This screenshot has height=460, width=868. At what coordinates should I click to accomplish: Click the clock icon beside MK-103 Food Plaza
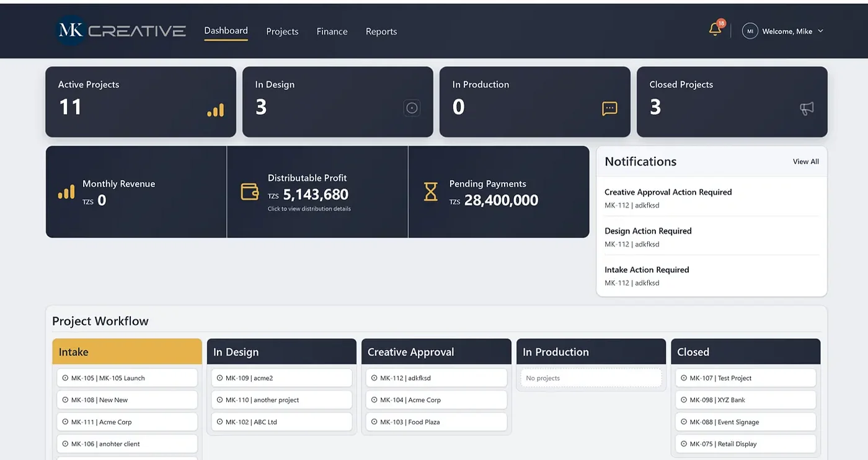point(374,422)
